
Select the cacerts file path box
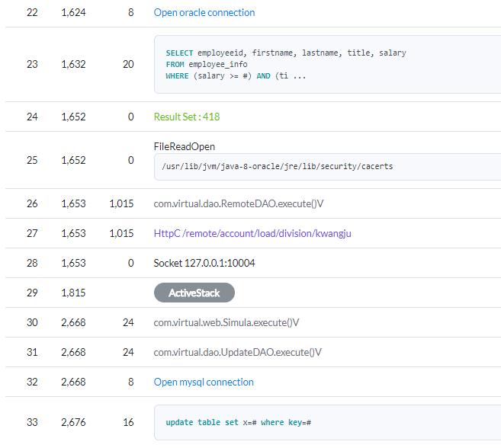click(x=327, y=167)
